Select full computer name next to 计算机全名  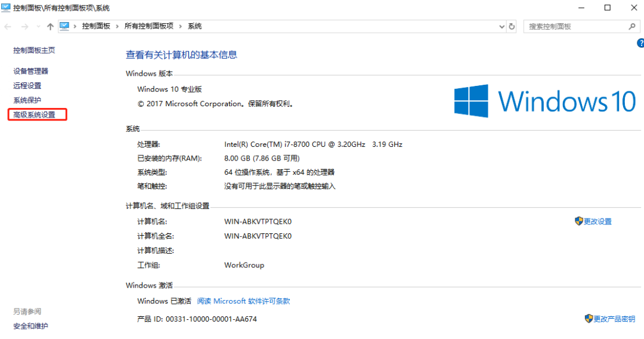258,236
